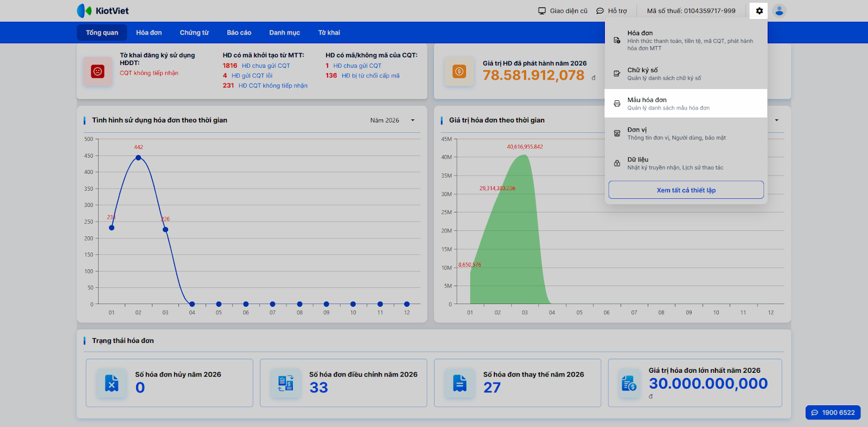Click the red sad-face status icon
The image size is (868, 427).
pyautogui.click(x=98, y=71)
